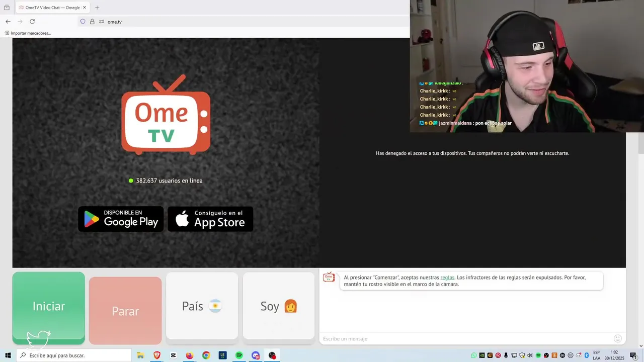This screenshot has height=362, width=644.
Task: Click OmeTV avatar beside rules message
Action: (x=329, y=278)
